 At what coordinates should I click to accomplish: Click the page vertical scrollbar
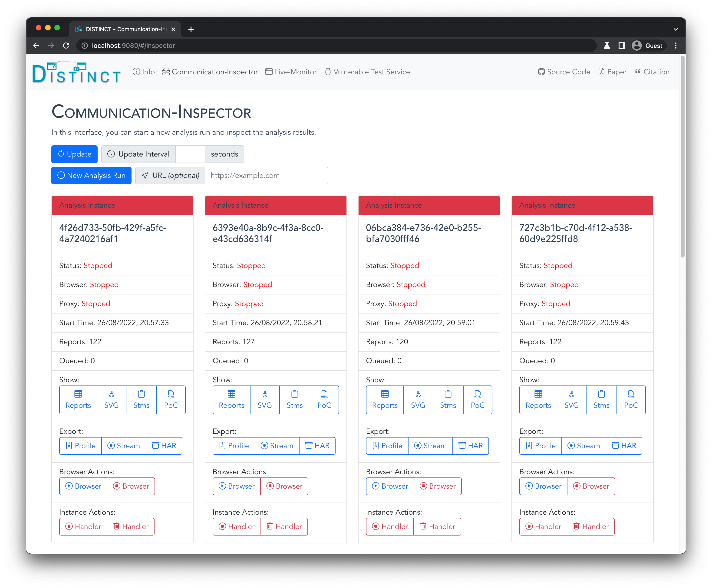[682, 156]
